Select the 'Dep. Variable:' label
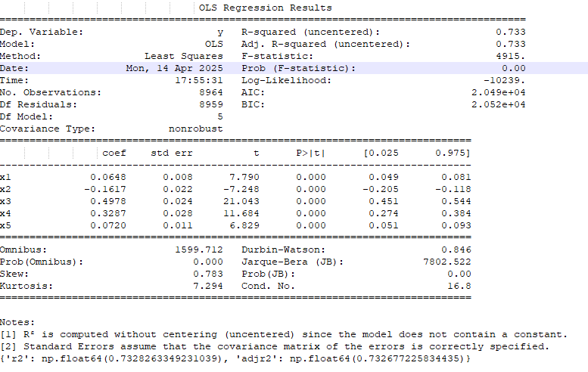Screen dimensions: 588x372 click(42, 33)
